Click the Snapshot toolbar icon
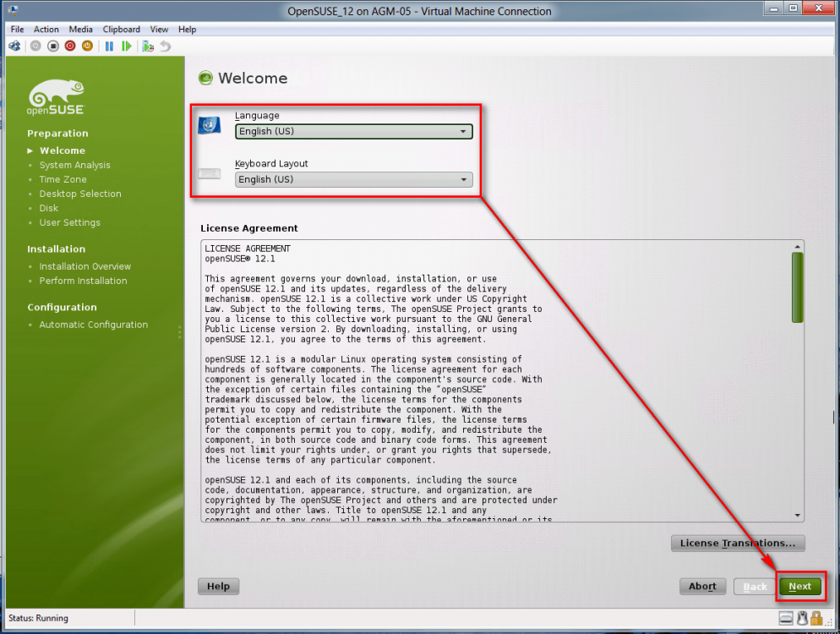This screenshot has width=840, height=634. [x=148, y=46]
